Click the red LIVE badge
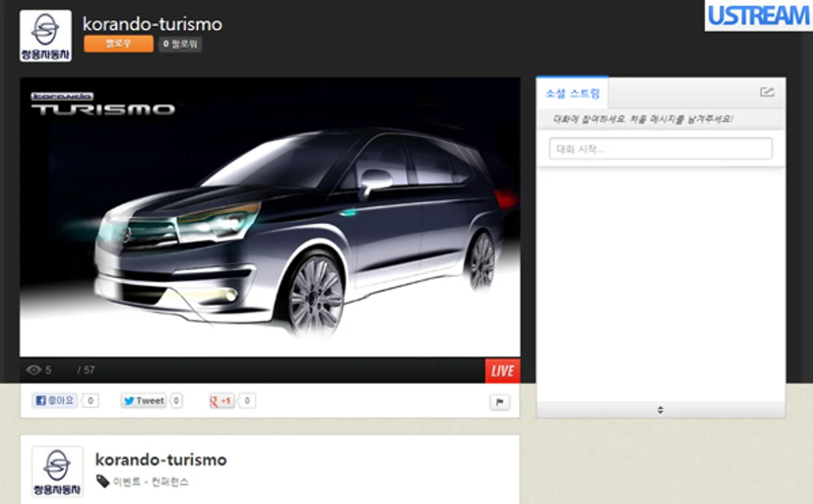 coord(502,371)
